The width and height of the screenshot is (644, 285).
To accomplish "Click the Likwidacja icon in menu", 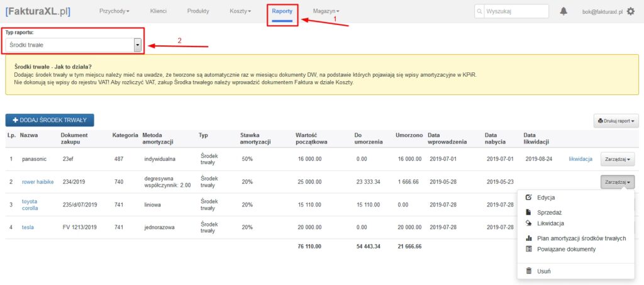I will point(528,223).
